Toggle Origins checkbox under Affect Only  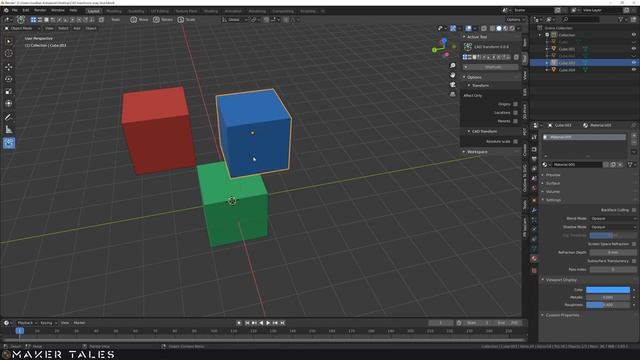(x=515, y=104)
